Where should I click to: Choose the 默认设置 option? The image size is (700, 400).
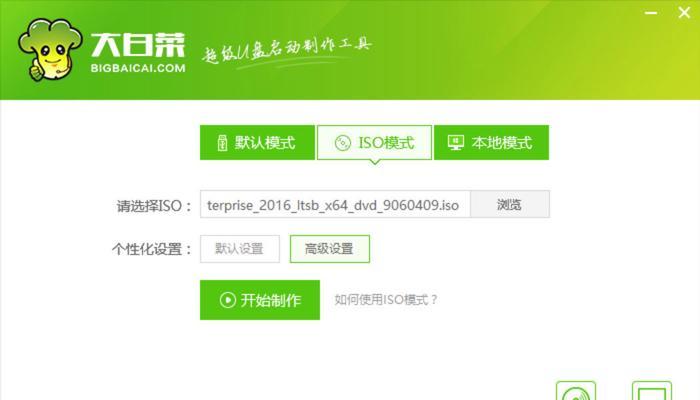tap(240, 249)
